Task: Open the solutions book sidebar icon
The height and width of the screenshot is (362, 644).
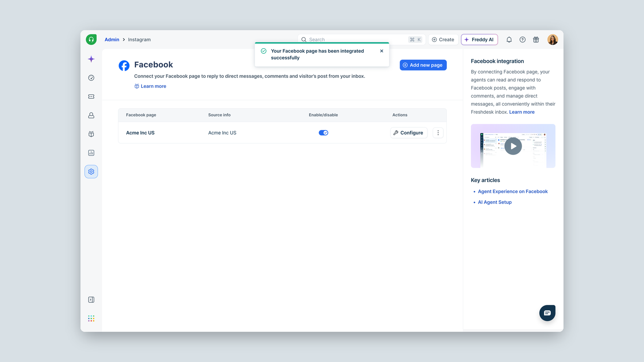Action: point(91,134)
